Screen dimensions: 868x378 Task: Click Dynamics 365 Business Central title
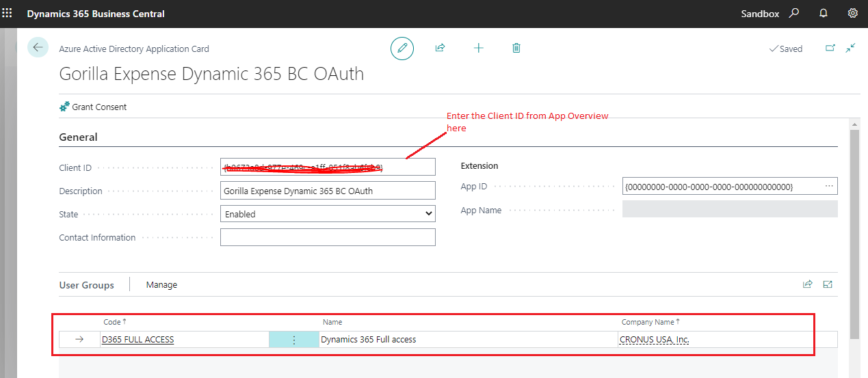[x=96, y=14]
